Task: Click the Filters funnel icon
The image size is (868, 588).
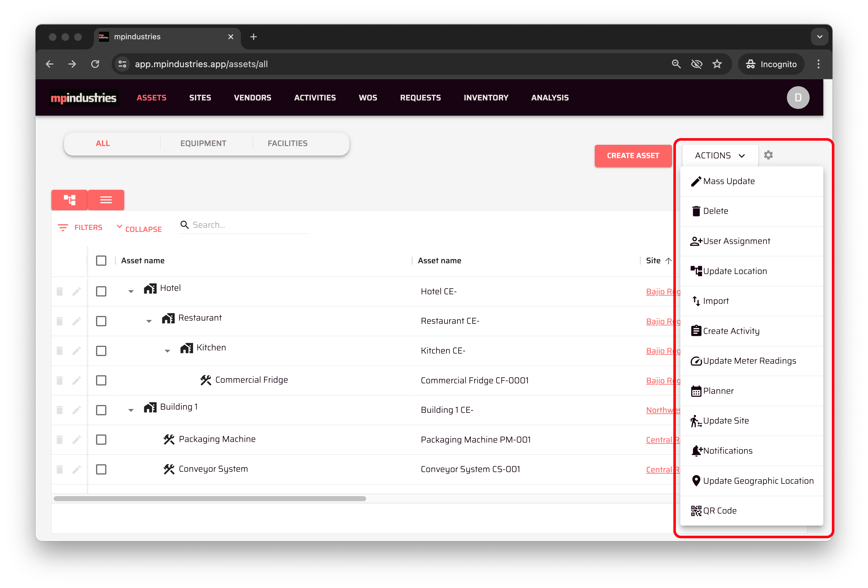Action: (x=63, y=227)
